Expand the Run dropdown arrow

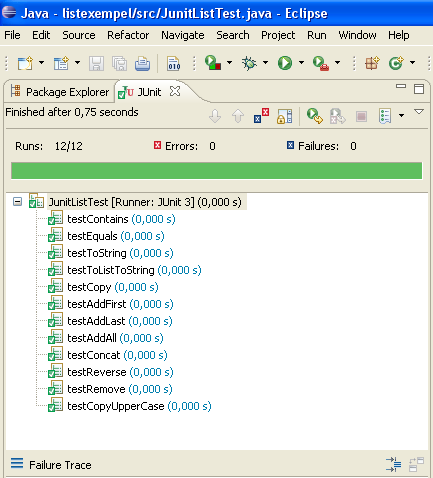(301, 62)
